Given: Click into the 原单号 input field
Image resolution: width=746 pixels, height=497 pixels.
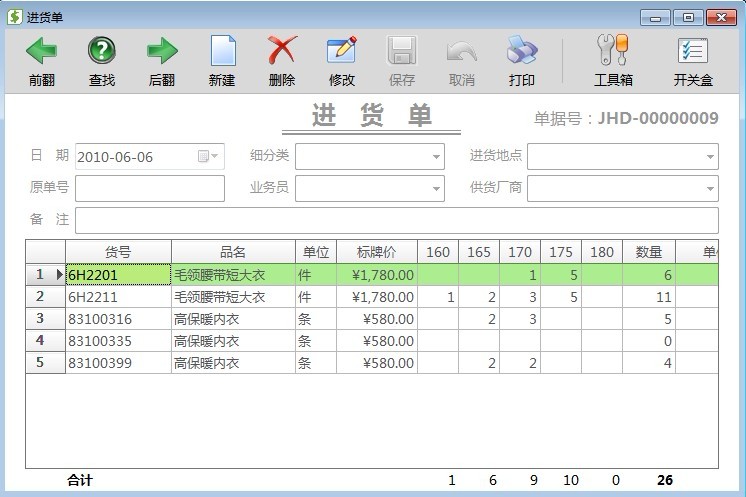Looking at the screenshot, I should click(x=150, y=189).
